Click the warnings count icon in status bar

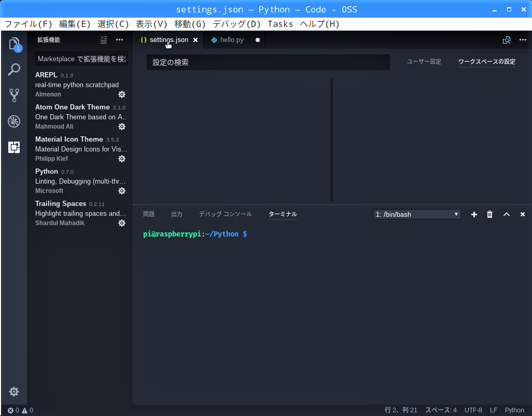tap(25, 410)
